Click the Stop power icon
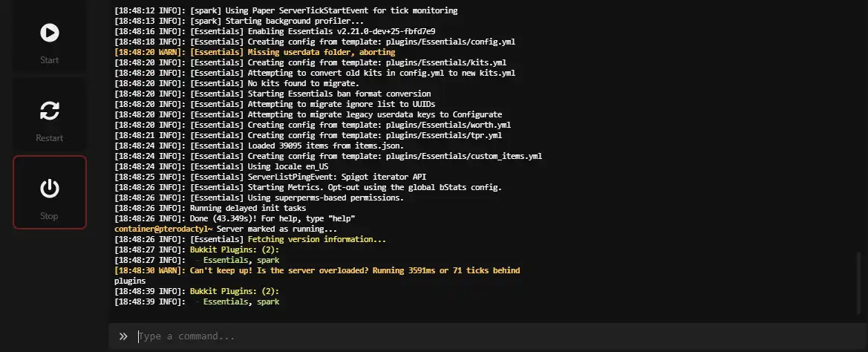868x352 pixels. coord(49,189)
